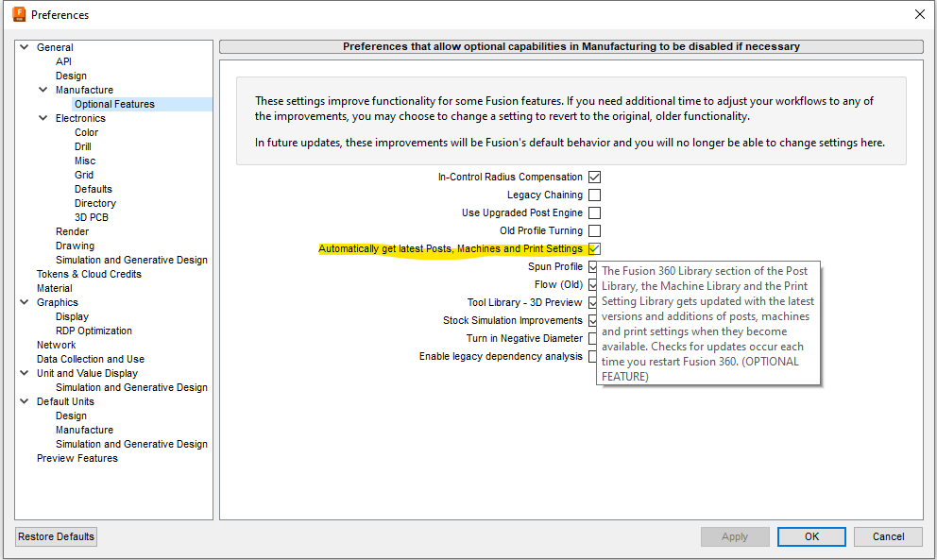Select Display under Graphics

(x=72, y=316)
